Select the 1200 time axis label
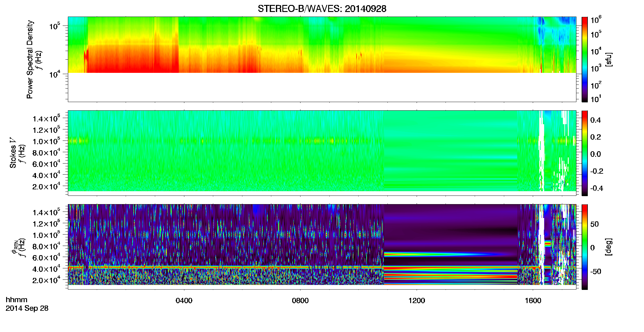The image size is (644, 332). [x=416, y=300]
